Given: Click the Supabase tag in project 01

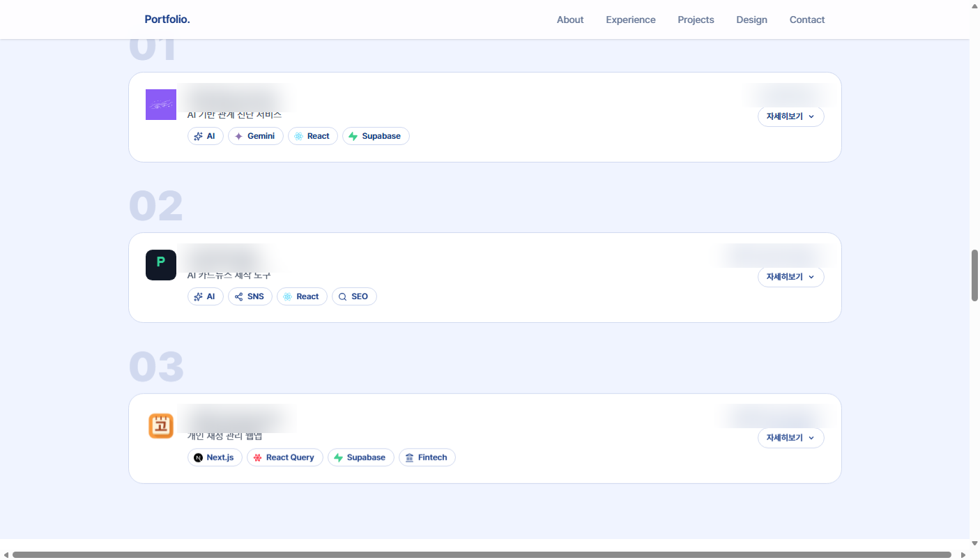Looking at the screenshot, I should 376,136.
